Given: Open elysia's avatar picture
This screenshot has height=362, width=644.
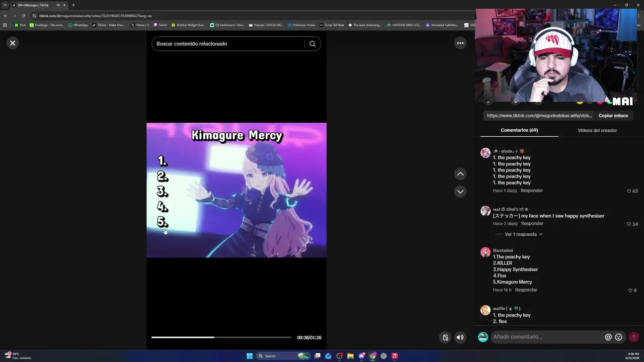Looking at the screenshot, I should [x=485, y=153].
